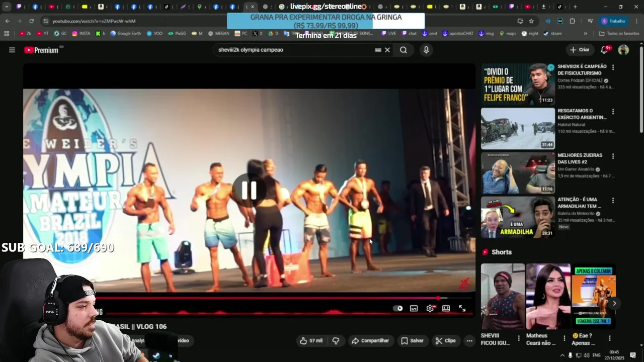Open 'MELHORES ZUEIRAS DAS LIVES #2' thumbnail

coord(518,173)
